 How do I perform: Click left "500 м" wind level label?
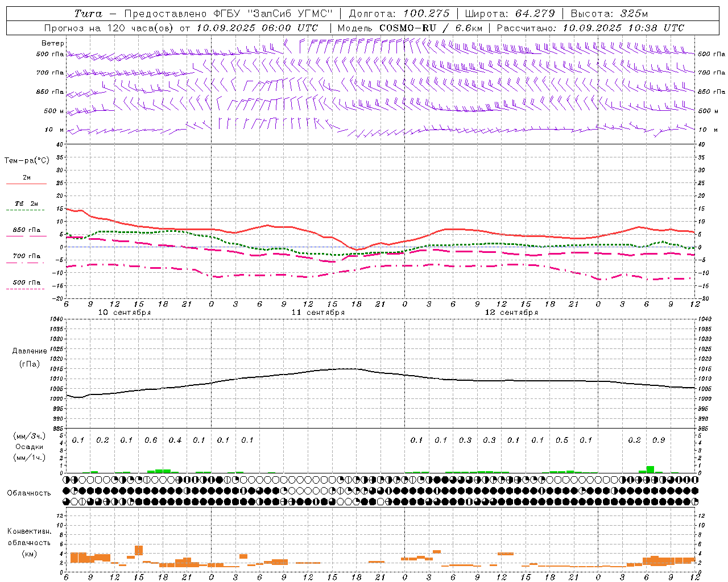click(x=54, y=111)
